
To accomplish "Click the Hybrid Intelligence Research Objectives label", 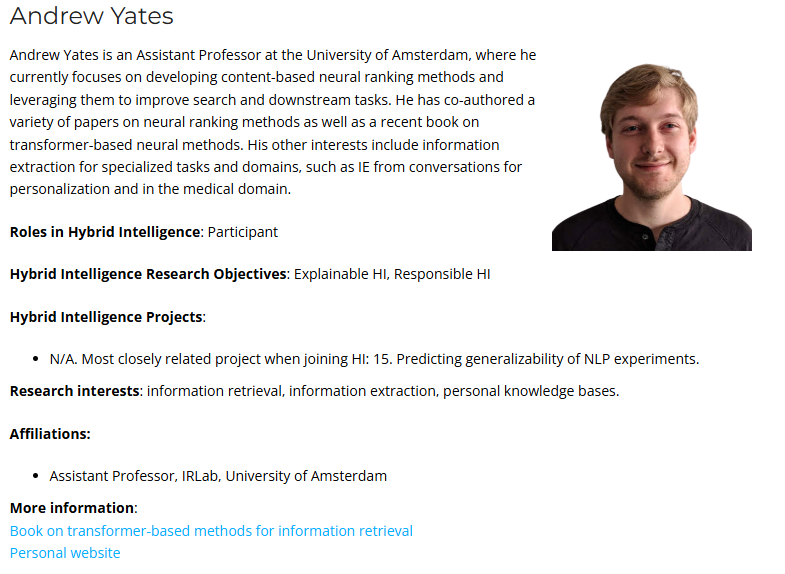I will coord(148,274).
